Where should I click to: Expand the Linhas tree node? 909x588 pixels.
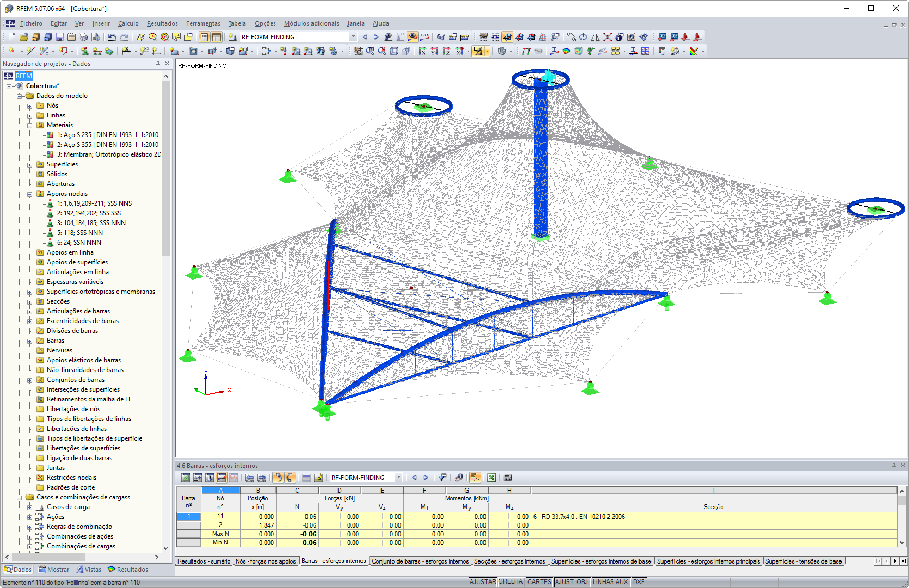[30, 115]
